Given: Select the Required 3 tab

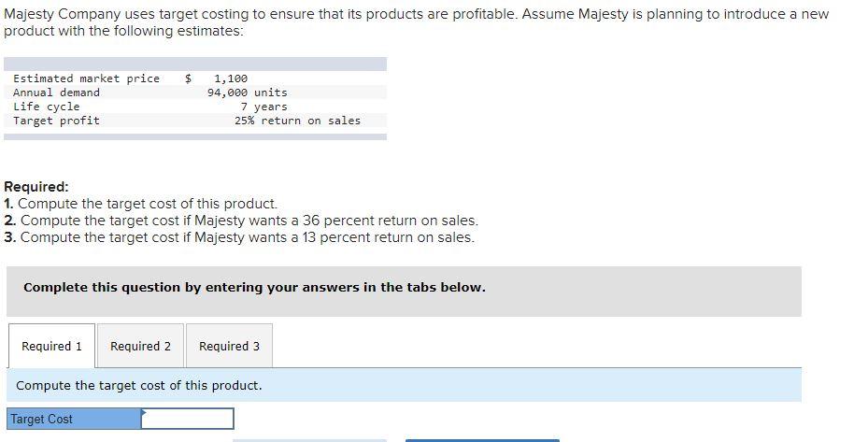Looking at the screenshot, I should coord(229,347).
